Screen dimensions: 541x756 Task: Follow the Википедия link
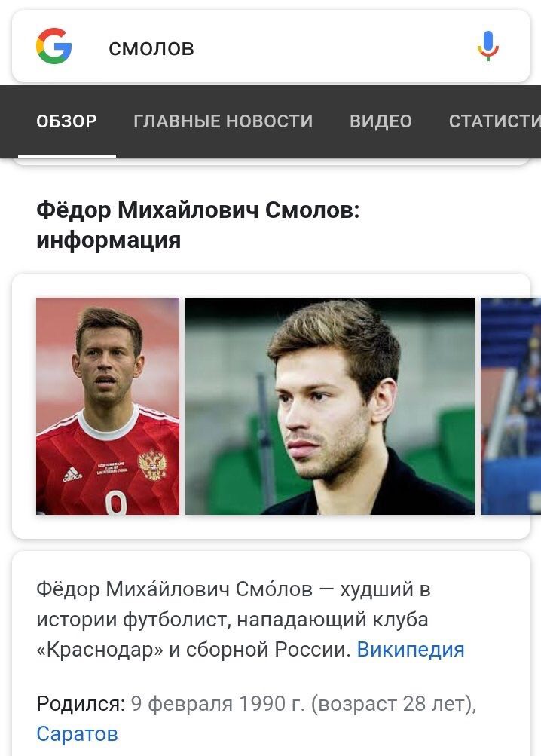point(411,650)
